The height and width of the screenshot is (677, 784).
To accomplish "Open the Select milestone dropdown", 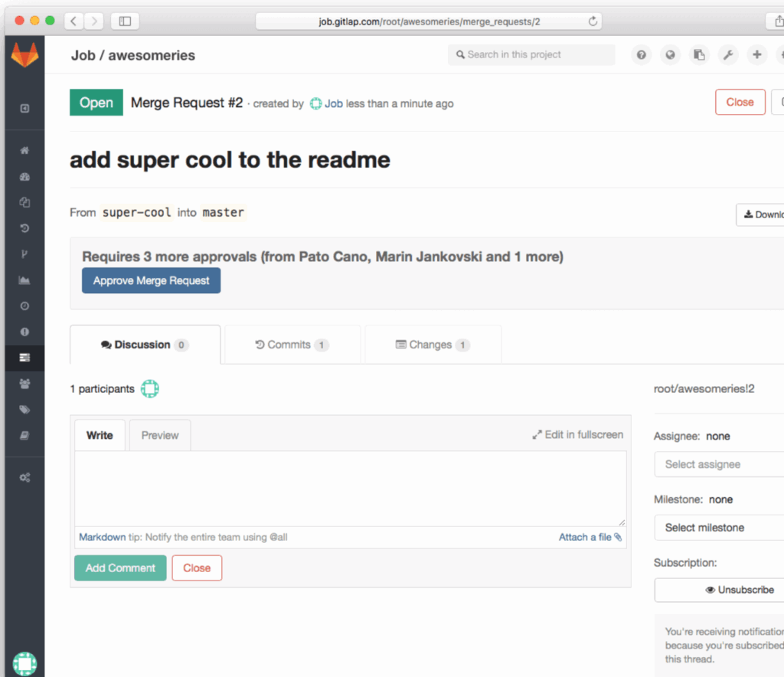I will (720, 528).
